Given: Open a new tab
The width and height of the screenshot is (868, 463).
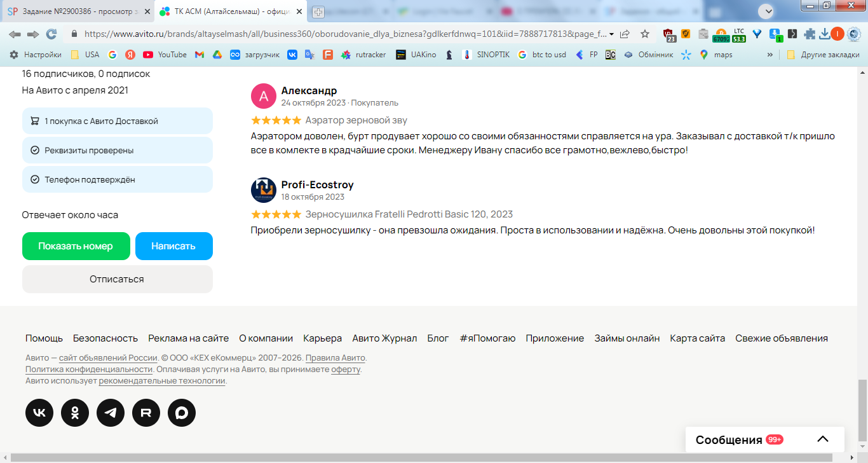Looking at the screenshot, I should 318,11.
